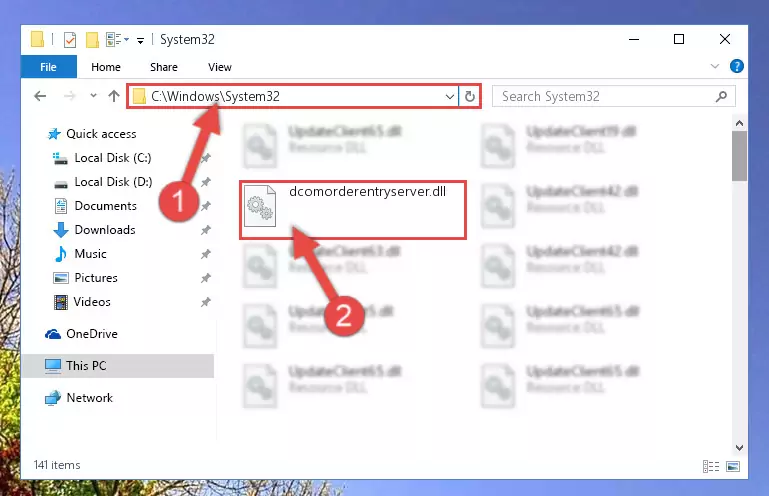Select This PC in navigation pane
Screen dimensions: 769x496
[86, 366]
